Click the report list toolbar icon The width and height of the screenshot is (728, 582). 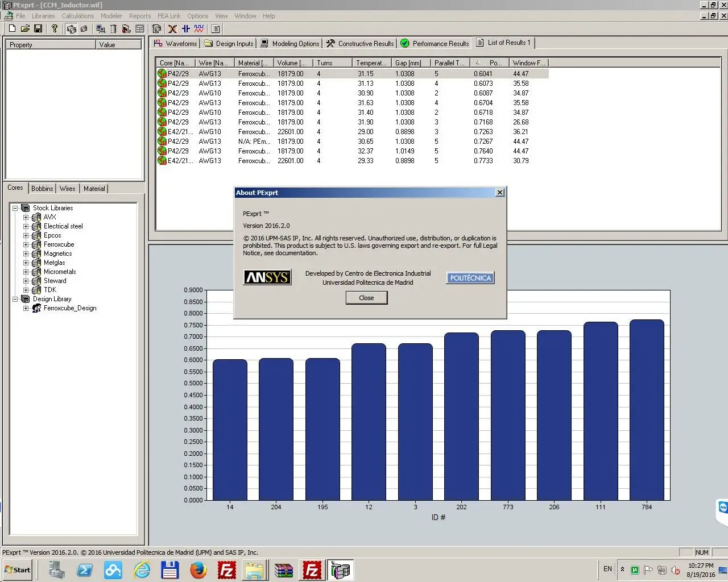pyautogui.click(x=216, y=28)
